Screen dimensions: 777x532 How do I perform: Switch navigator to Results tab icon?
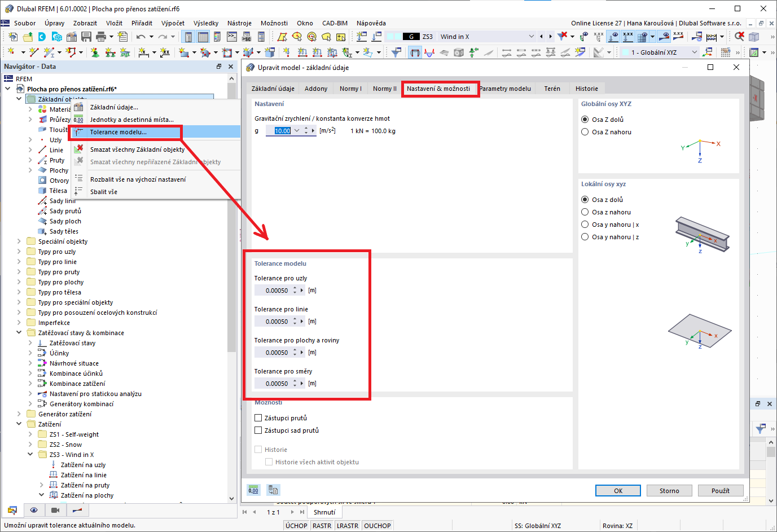tap(77, 510)
